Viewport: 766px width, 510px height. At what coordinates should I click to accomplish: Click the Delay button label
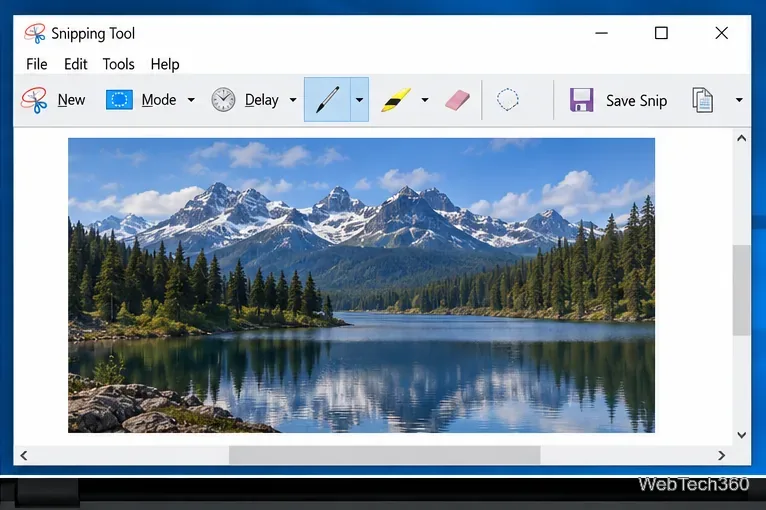point(261,100)
